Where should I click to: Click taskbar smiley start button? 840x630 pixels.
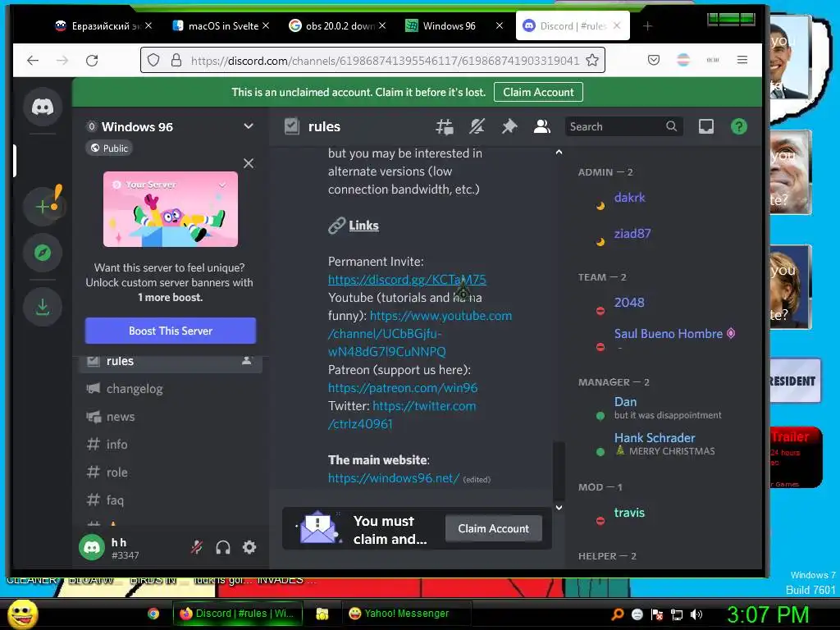[22, 614]
